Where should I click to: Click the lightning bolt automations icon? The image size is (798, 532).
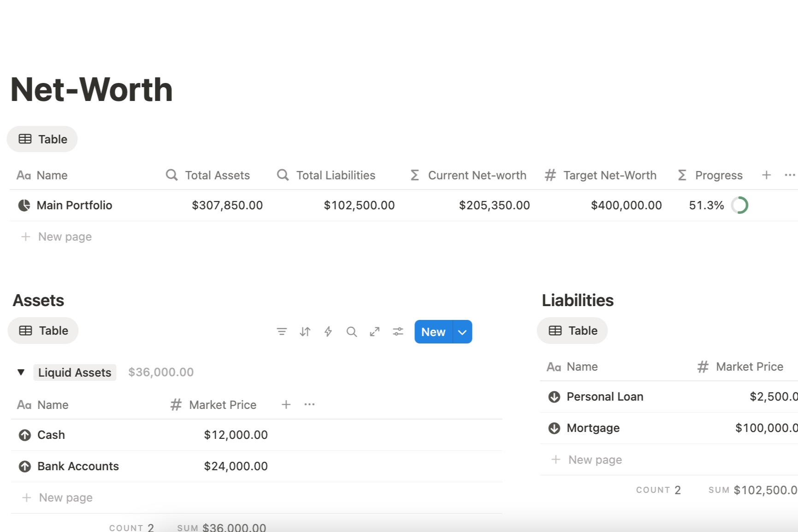tap(328, 331)
